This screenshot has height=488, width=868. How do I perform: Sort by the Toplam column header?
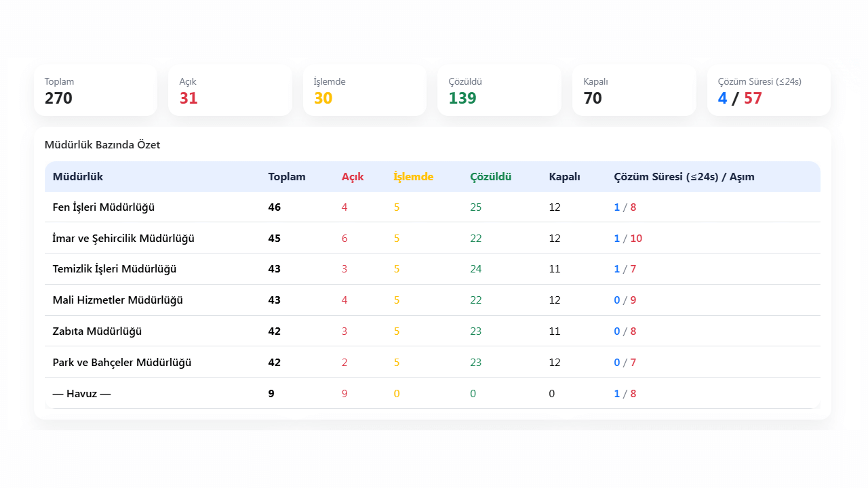[286, 176]
